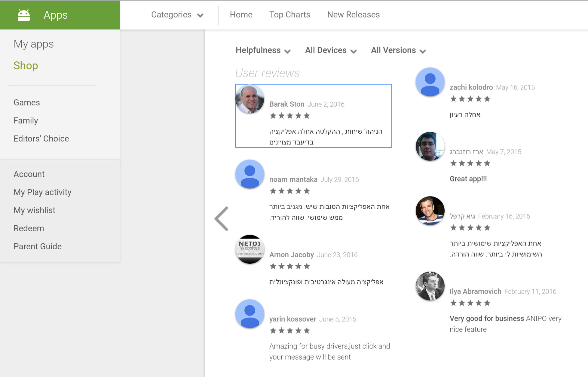Open the Account link

click(x=29, y=174)
